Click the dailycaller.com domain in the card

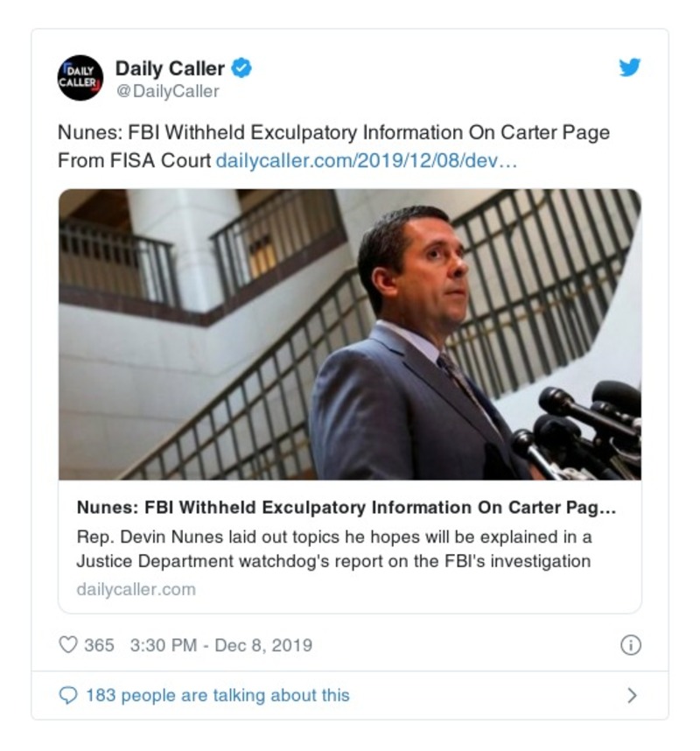coord(136,589)
